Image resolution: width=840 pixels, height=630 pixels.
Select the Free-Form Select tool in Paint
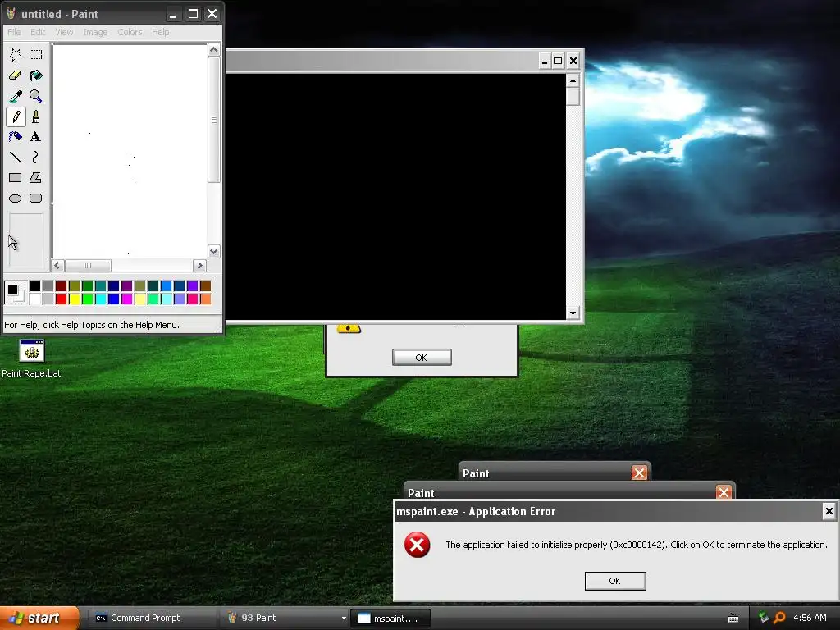(x=15, y=55)
